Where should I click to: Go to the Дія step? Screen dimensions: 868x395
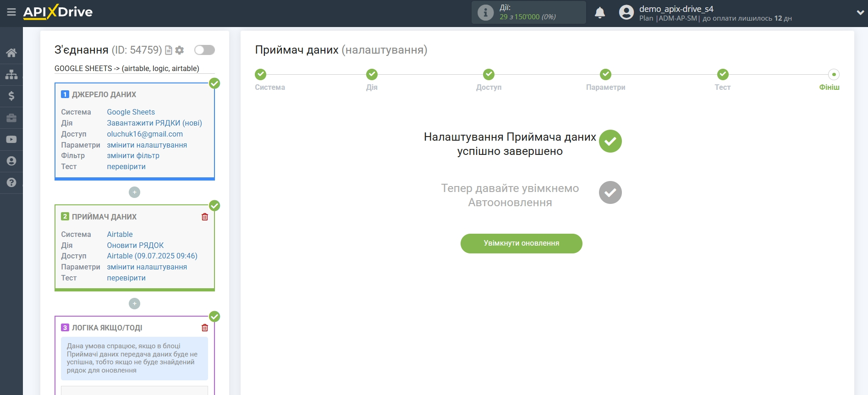[372, 74]
